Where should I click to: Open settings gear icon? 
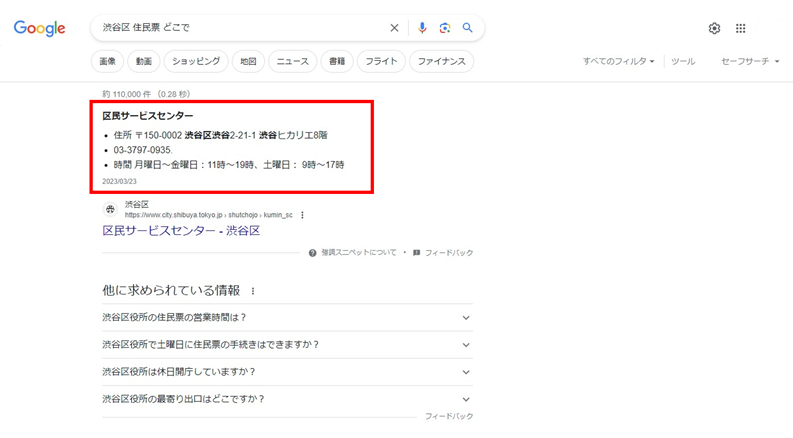click(714, 28)
